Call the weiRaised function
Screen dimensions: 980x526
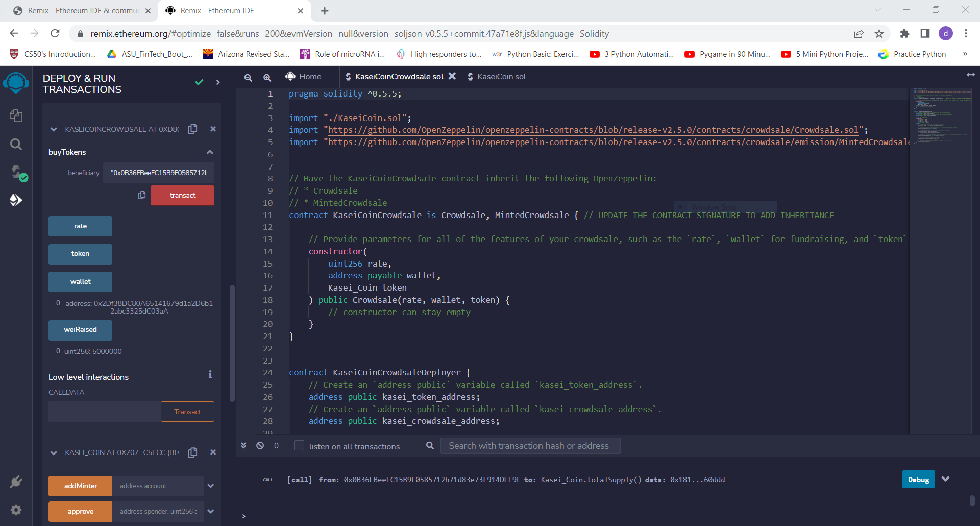point(80,330)
